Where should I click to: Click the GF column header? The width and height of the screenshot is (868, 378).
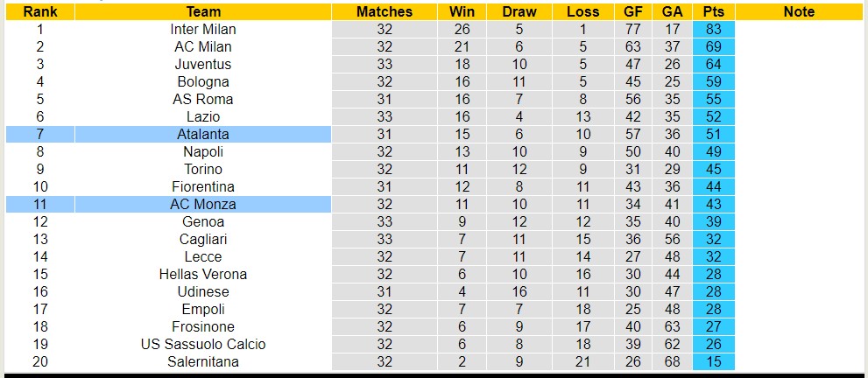click(x=632, y=12)
